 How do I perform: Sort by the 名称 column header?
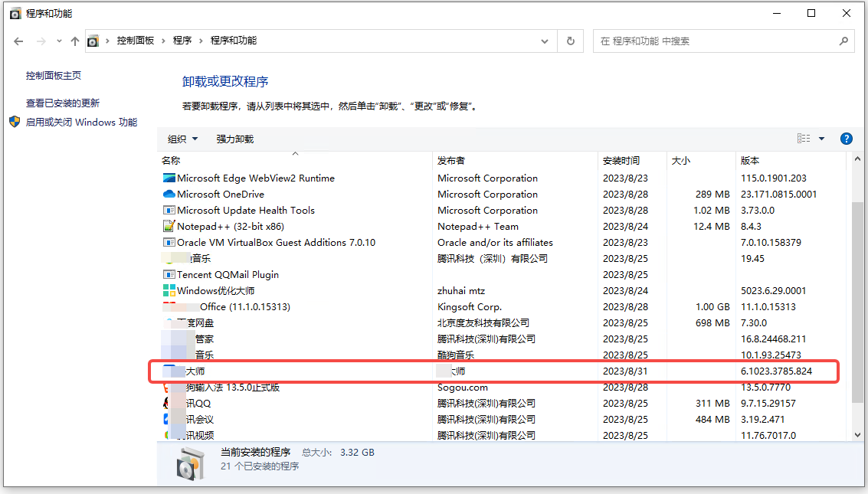pos(294,160)
